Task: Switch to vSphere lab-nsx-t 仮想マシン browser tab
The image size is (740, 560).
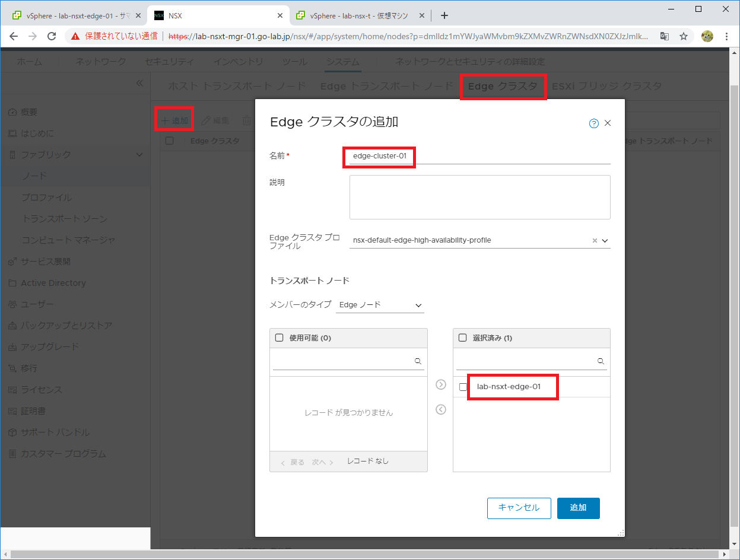Action: (360, 15)
